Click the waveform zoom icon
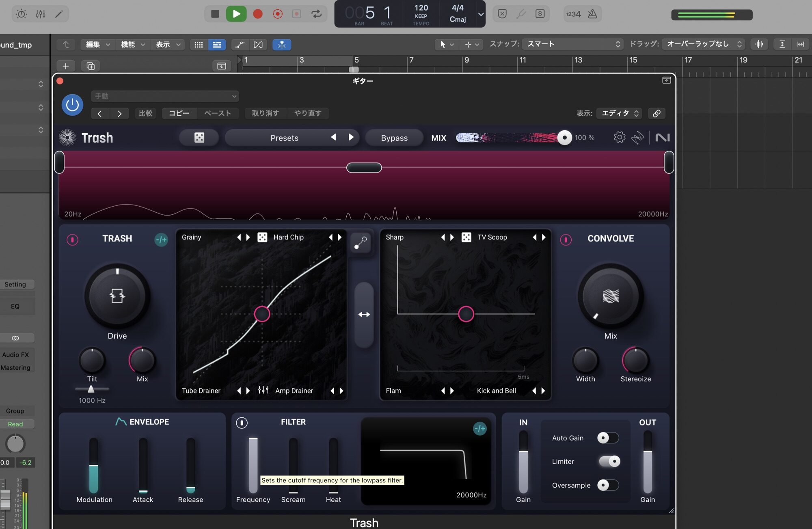 (x=759, y=44)
